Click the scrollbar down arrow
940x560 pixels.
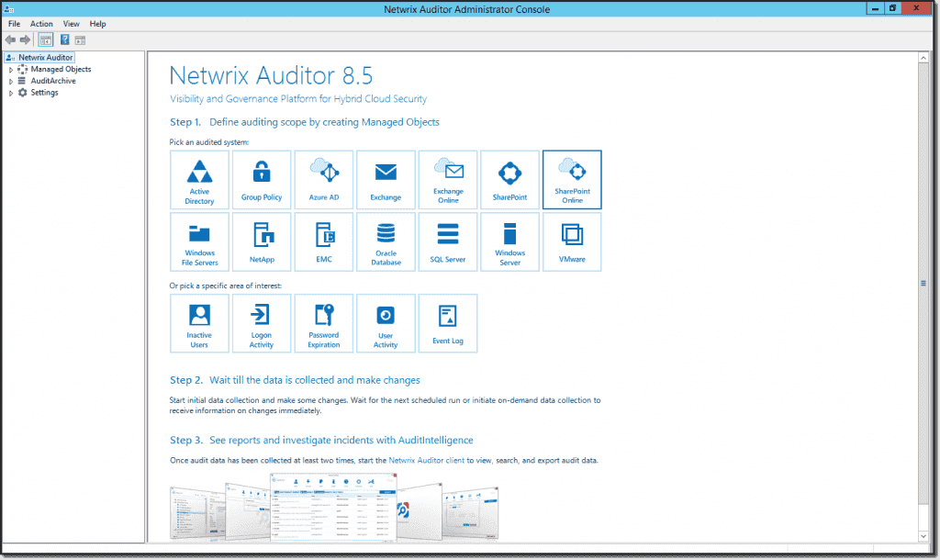(923, 536)
